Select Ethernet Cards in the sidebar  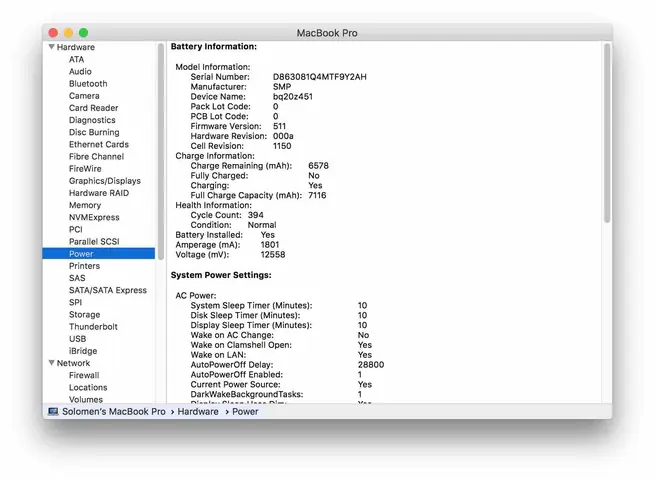point(99,144)
